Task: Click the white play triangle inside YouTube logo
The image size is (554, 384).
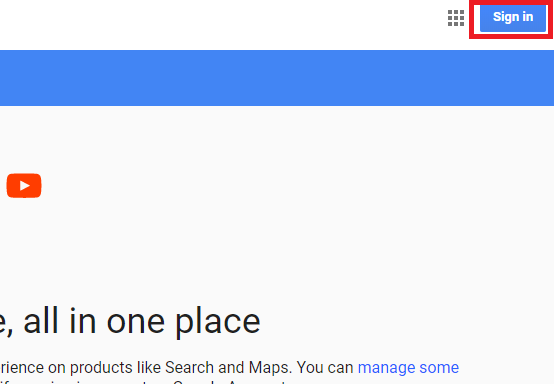Action: (24, 185)
